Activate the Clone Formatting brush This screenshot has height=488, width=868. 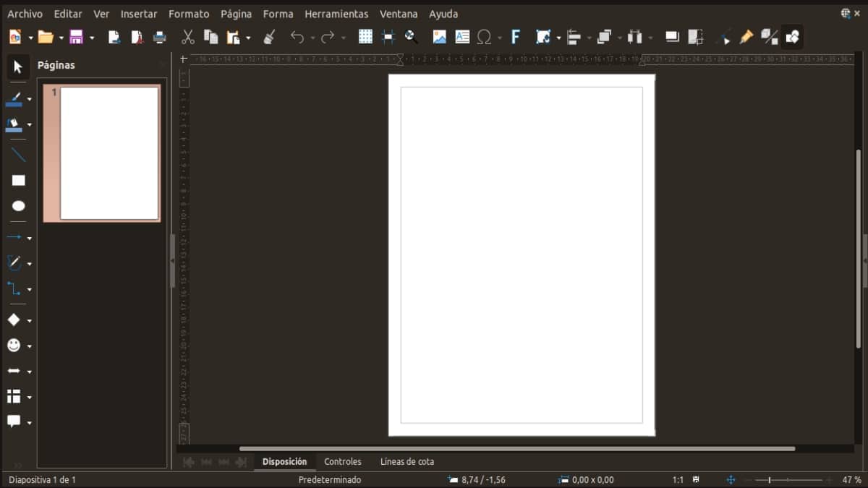(x=270, y=36)
